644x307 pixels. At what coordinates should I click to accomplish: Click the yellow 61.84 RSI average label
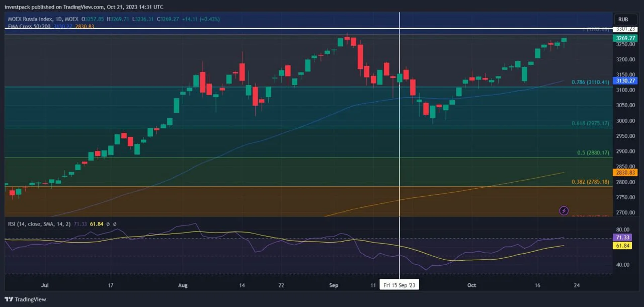pyautogui.click(x=622, y=246)
